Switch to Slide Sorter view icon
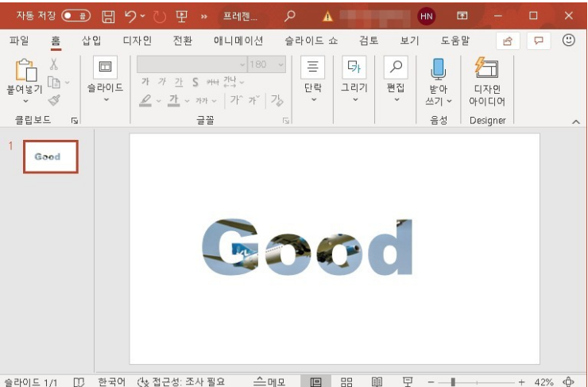This screenshot has width=588, height=387. 346,381
